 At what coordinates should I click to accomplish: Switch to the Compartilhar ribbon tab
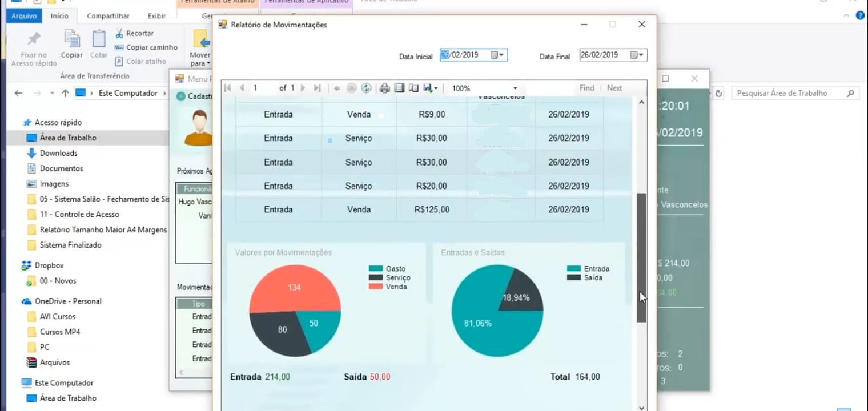tap(108, 16)
